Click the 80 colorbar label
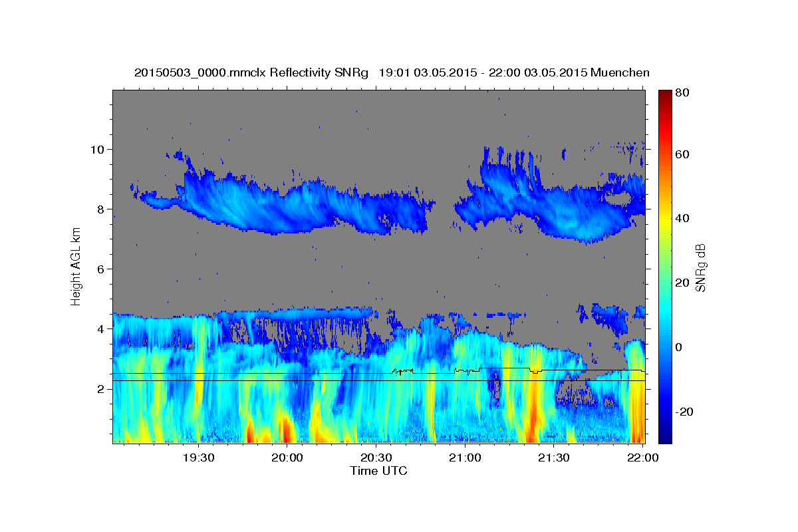 pos(683,93)
